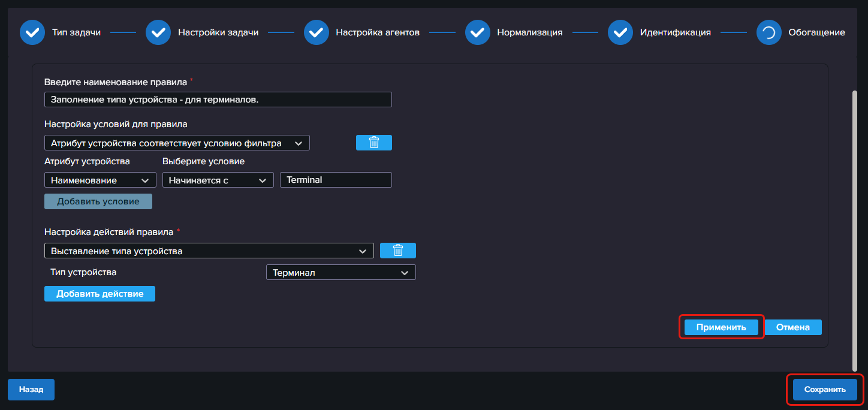This screenshot has width=868, height=410.
Task: Open the Начинается с condition dropdown
Action: pyautogui.click(x=218, y=180)
